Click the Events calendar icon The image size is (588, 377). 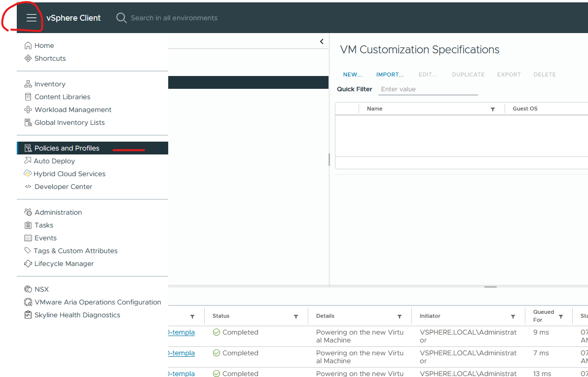28,238
